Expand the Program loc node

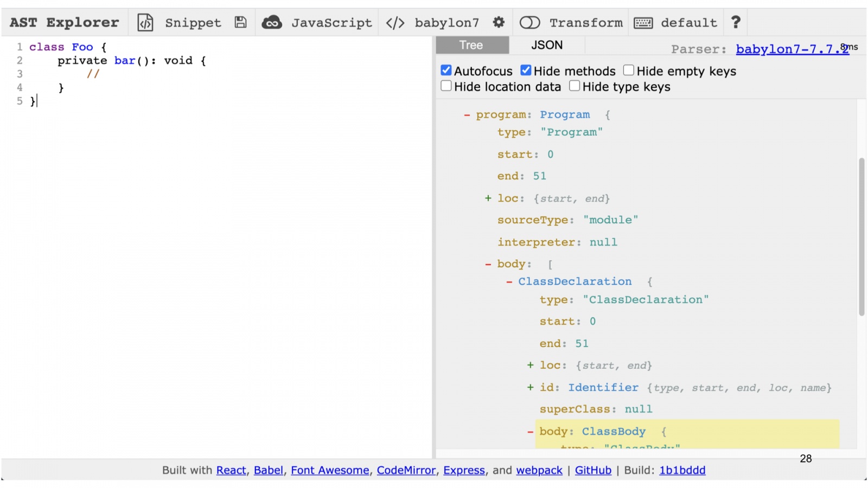point(488,198)
